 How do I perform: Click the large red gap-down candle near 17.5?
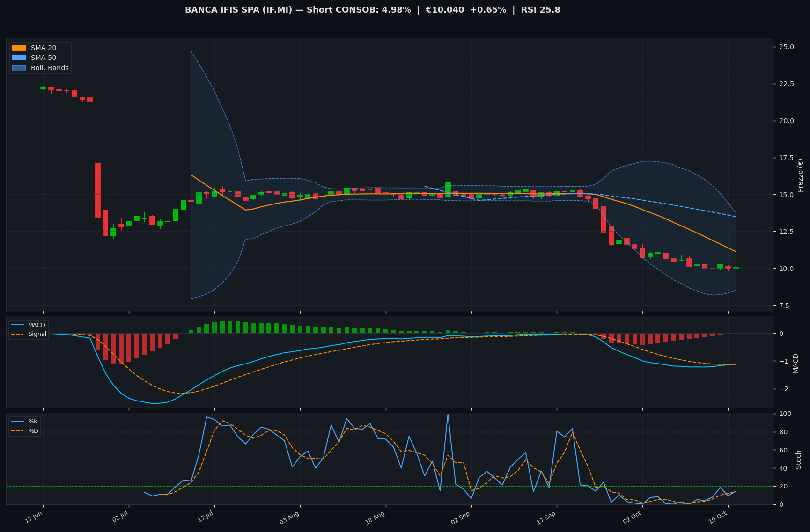tap(98, 190)
